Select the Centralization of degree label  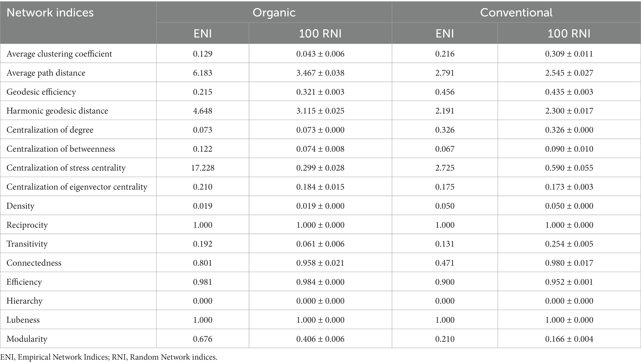tap(50, 130)
